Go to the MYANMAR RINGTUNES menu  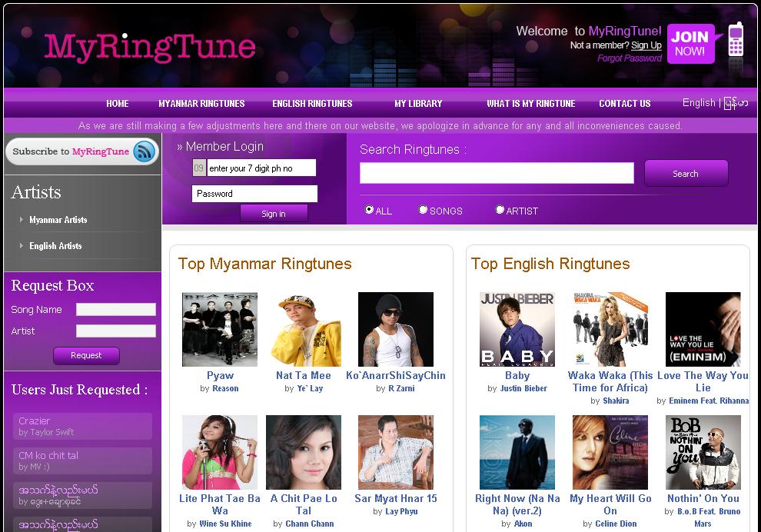[x=201, y=103]
